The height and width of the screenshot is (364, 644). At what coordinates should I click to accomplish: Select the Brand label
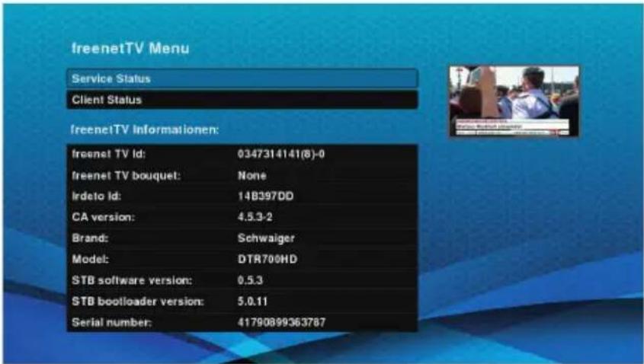90,238
